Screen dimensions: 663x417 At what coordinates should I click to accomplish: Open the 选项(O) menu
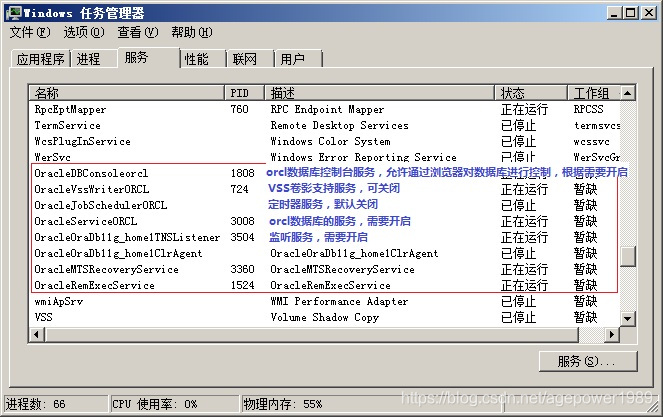(x=84, y=32)
